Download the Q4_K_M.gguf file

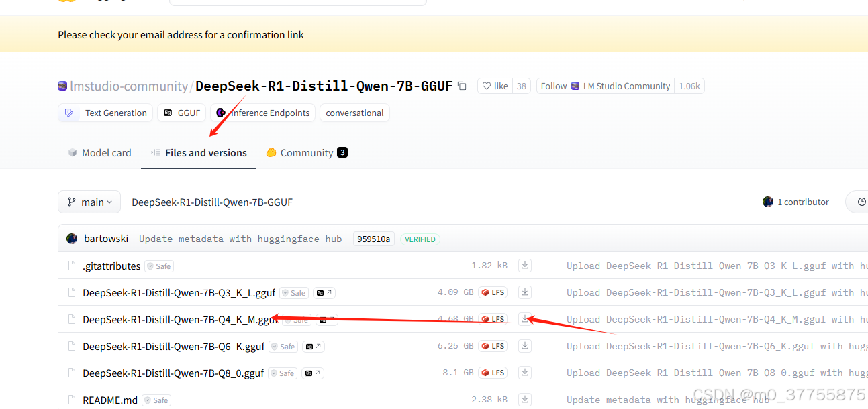525,319
